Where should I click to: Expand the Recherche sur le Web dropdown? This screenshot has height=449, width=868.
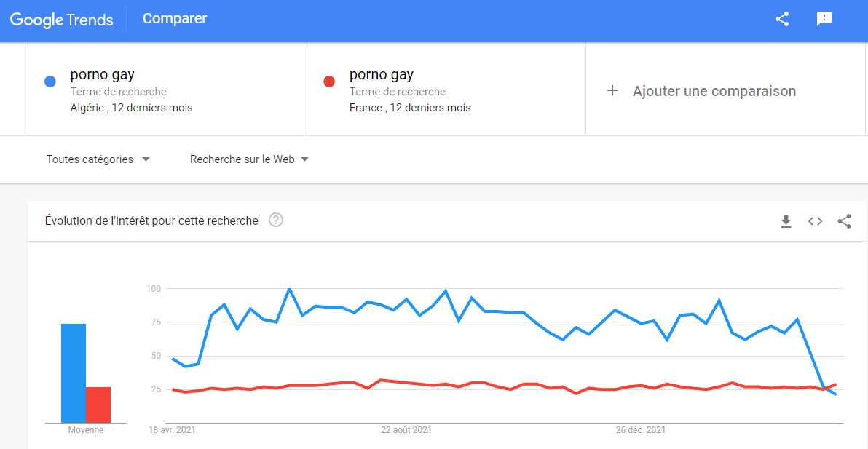(x=249, y=159)
